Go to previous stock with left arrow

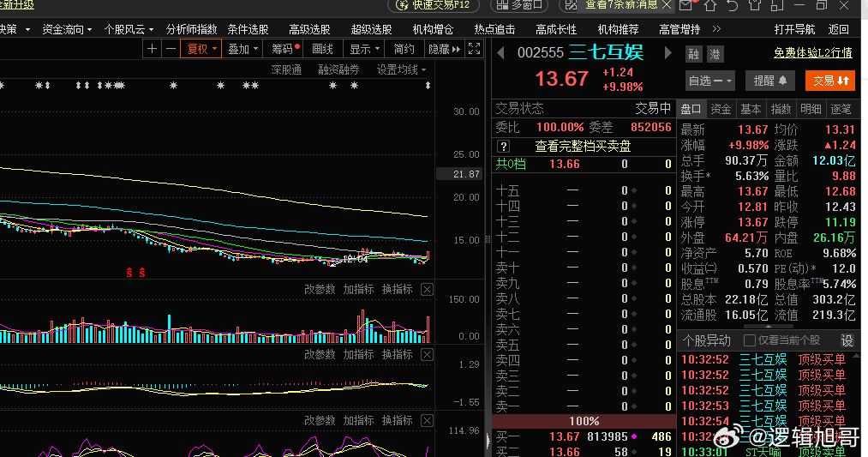point(500,52)
